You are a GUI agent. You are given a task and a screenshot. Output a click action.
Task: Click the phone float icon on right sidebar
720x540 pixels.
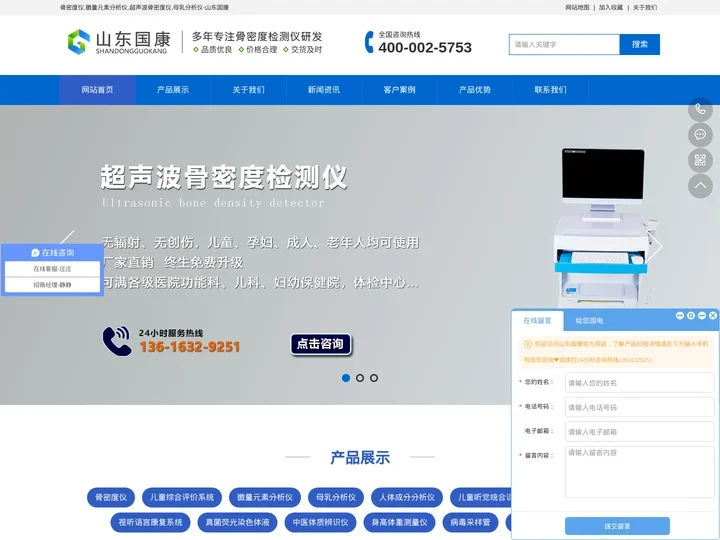click(x=700, y=109)
